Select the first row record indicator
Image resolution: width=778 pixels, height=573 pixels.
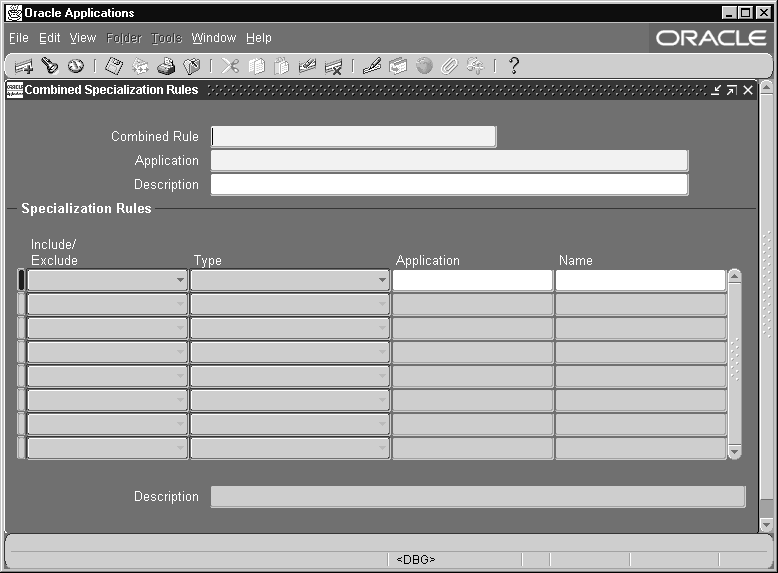[x=21, y=280]
